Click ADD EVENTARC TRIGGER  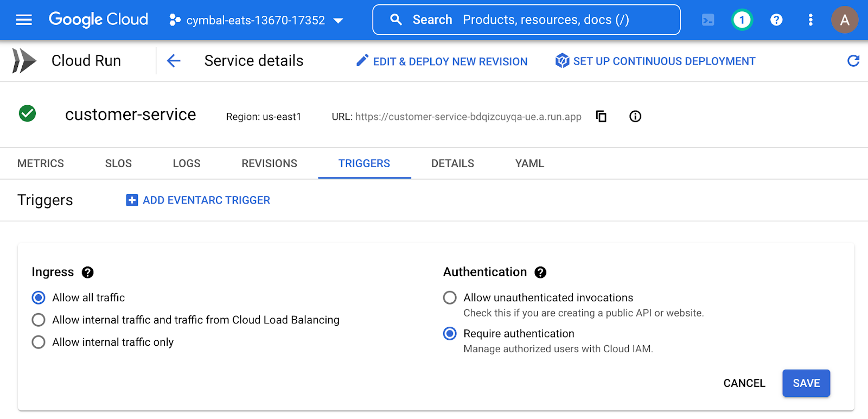tap(198, 200)
